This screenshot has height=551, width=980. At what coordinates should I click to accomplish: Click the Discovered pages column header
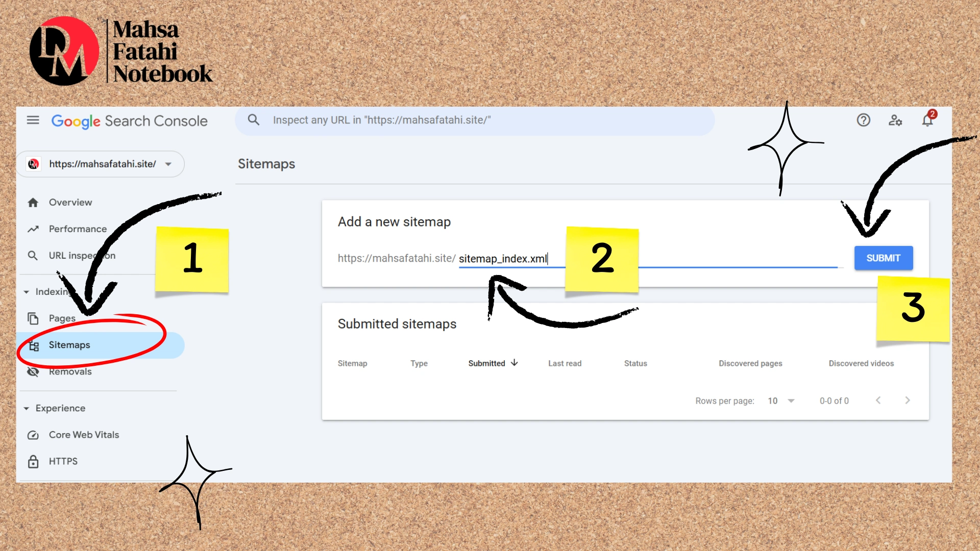pyautogui.click(x=750, y=363)
